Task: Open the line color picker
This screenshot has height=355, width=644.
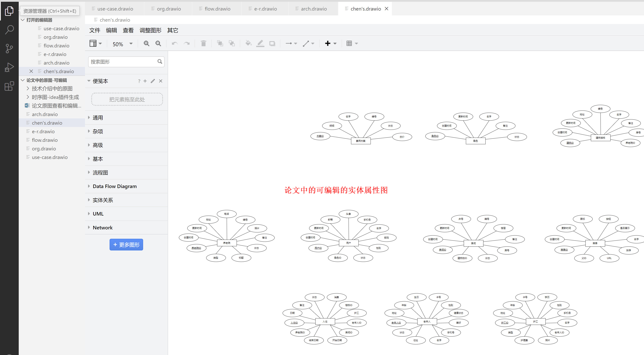Action: pos(260,43)
